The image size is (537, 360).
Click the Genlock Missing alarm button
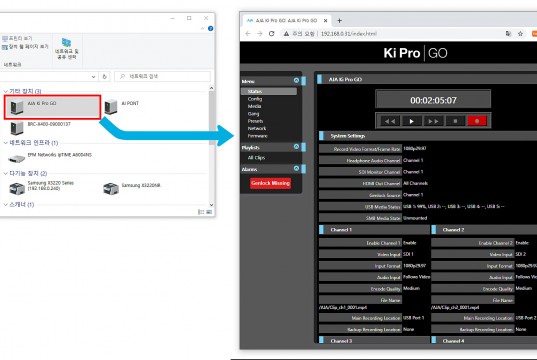(x=271, y=183)
